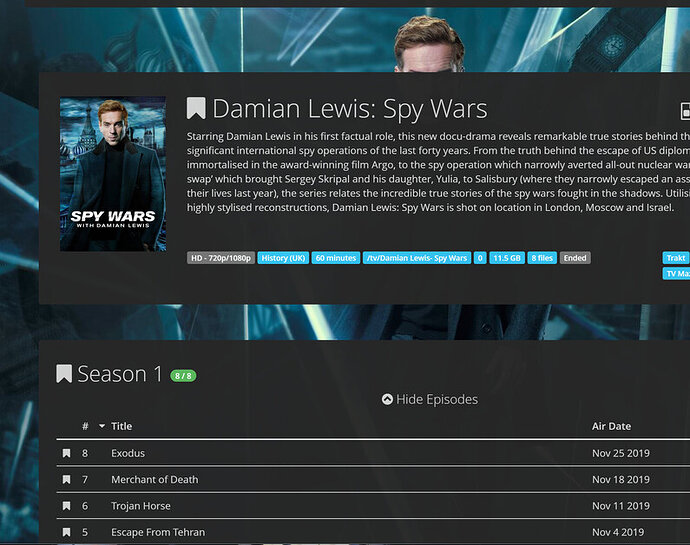Screen dimensions: 690x545
Task: Open the TV Maze link badge
Action: pos(677,273)
